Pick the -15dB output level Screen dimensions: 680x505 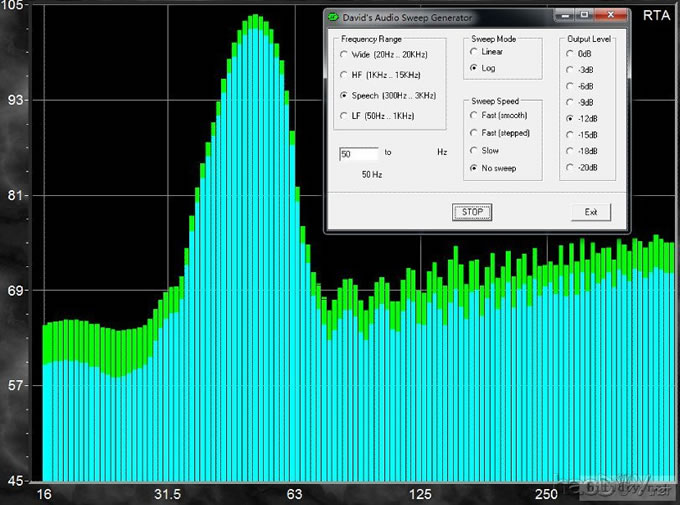tap(570, 134)
